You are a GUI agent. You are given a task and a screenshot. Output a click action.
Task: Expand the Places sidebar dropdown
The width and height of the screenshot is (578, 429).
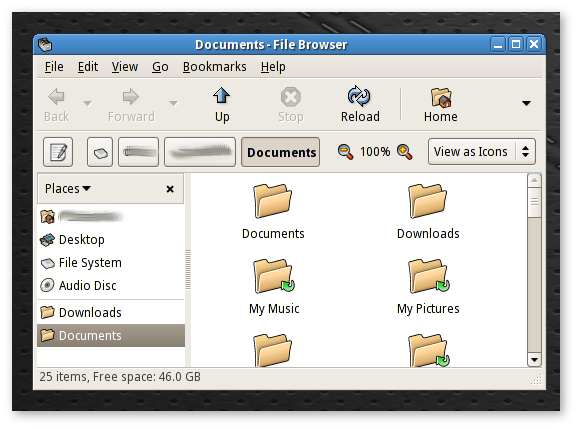[x=68, y=189]
